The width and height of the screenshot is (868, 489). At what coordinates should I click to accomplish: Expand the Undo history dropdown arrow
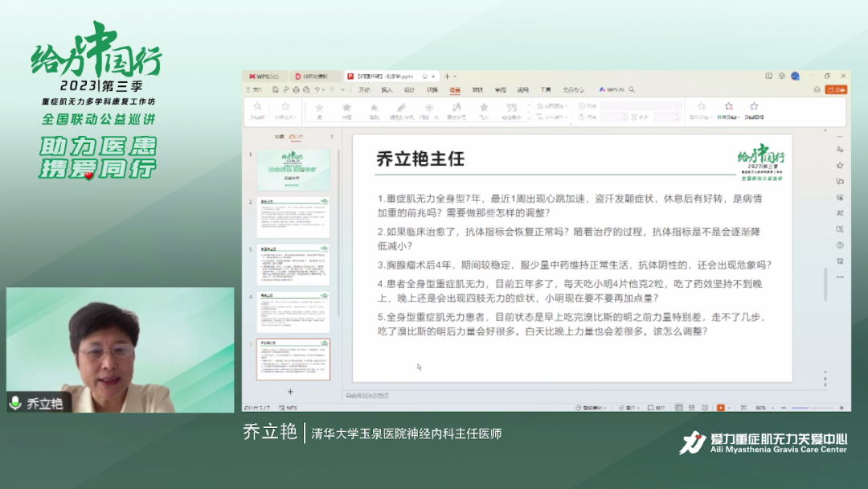pyautogui.click(x=323, y=88)
